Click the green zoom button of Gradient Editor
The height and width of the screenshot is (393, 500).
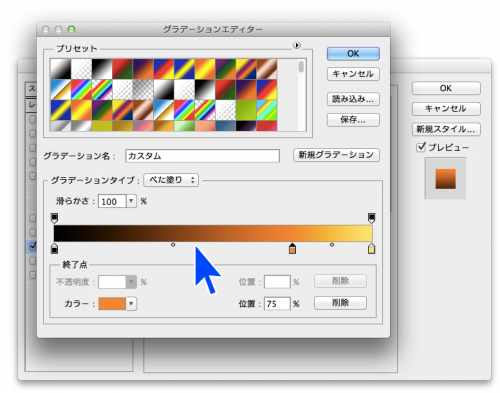coord(71,30)
